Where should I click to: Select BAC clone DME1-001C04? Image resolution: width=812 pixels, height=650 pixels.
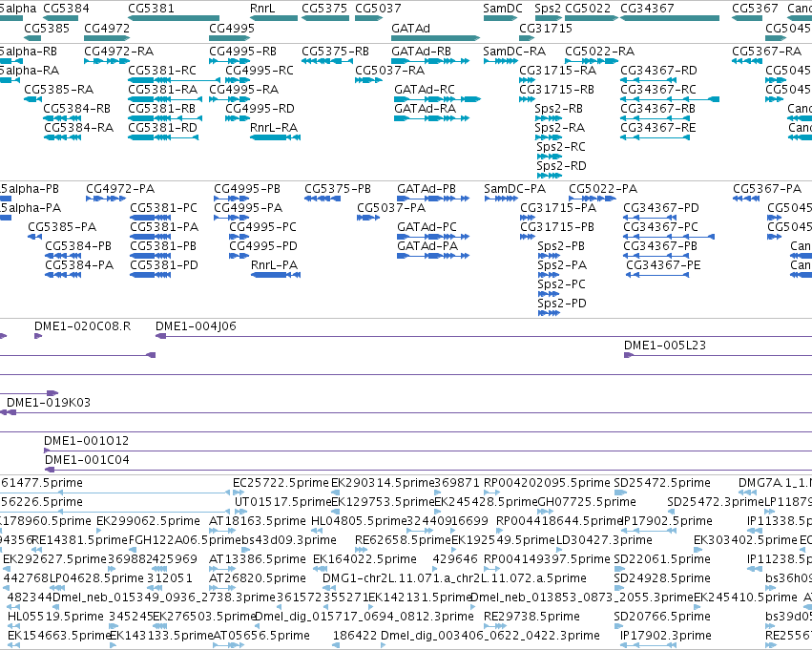click(x=87, y=460)
